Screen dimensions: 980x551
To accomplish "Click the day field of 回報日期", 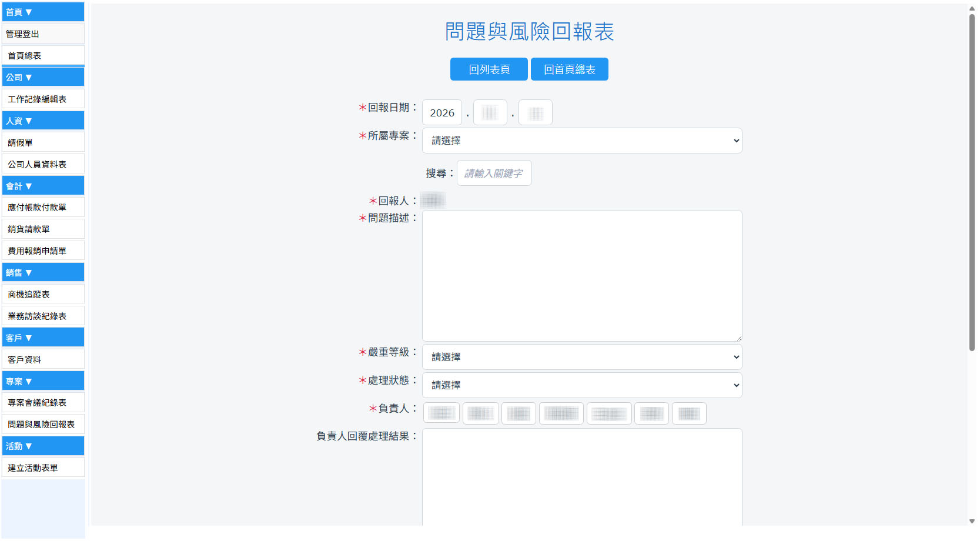I will 536,112.
